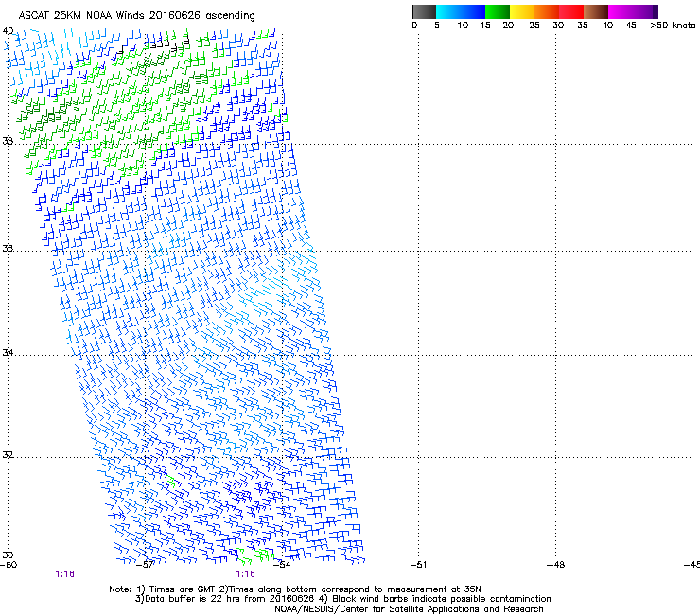Click the yellow 20-25 knots color segment

pyautogui.click(x=522, y=11)
